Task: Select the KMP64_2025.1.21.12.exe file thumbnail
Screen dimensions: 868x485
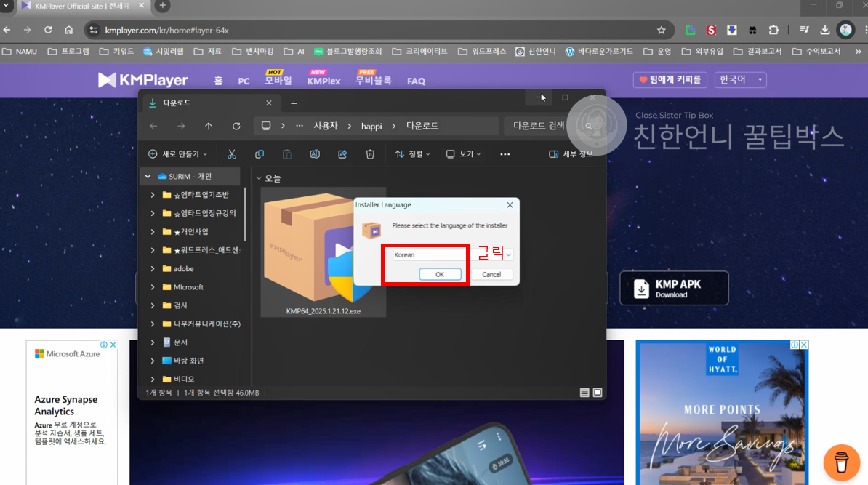Action: coord(324,253)
